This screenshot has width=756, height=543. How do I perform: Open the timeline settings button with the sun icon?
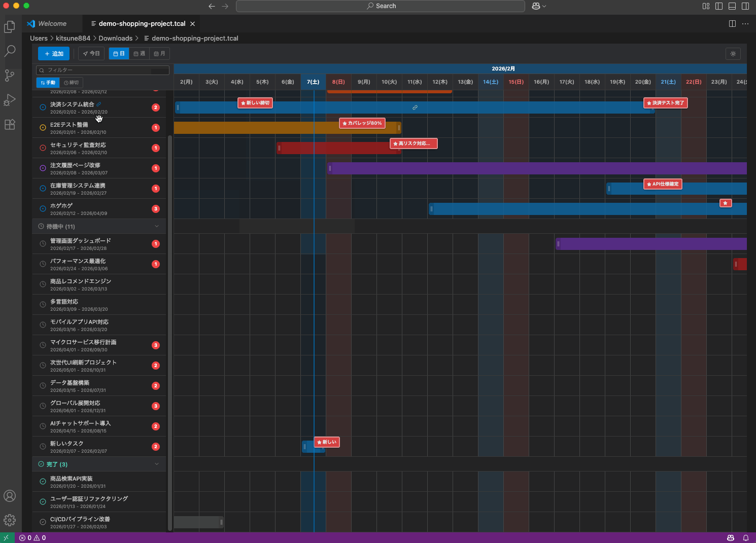(733, 54)
